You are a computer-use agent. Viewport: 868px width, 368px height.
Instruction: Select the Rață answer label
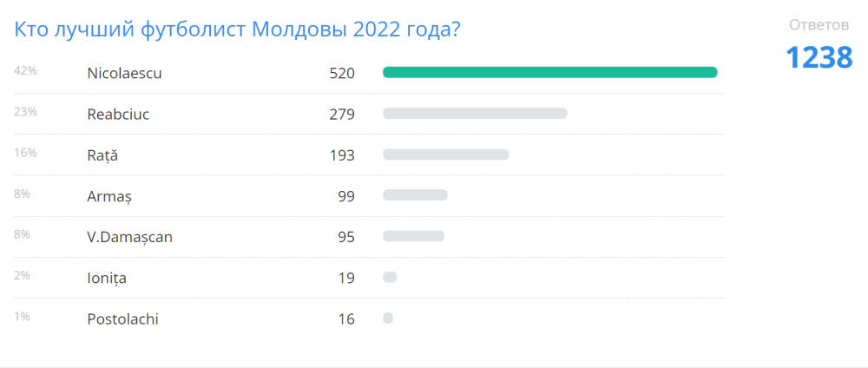pos(102,155)
